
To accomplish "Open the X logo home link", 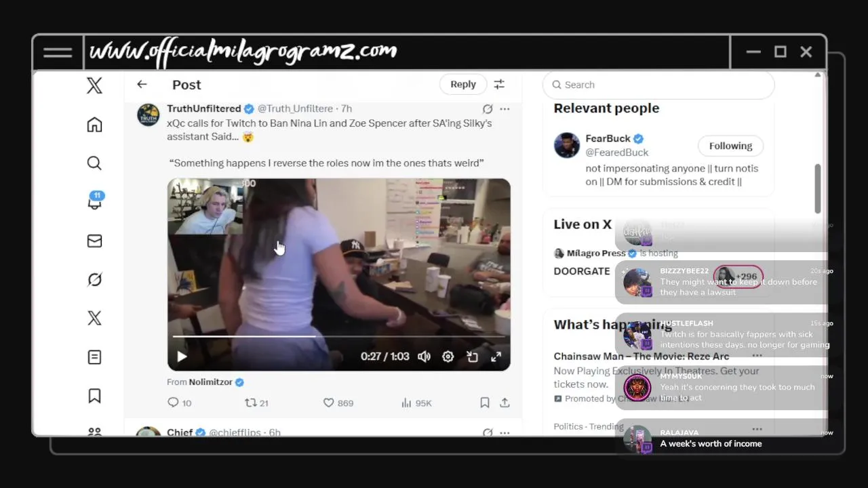I will point(94,85).
